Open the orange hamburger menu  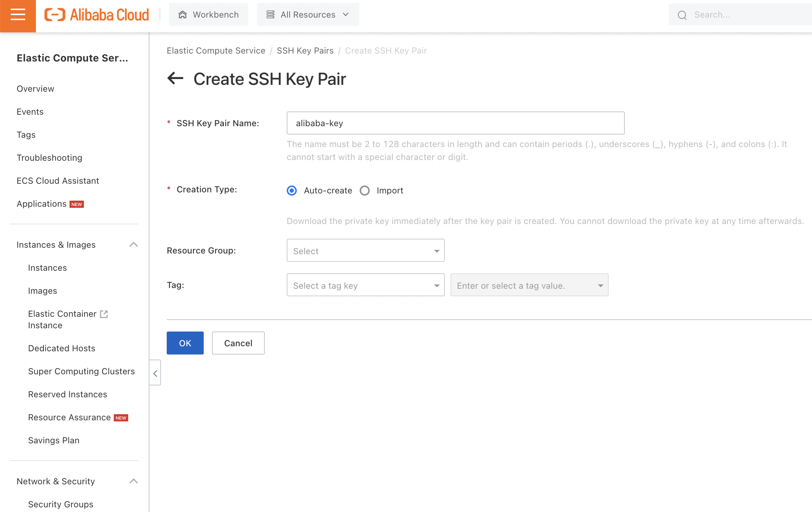[x=18, y=16]
